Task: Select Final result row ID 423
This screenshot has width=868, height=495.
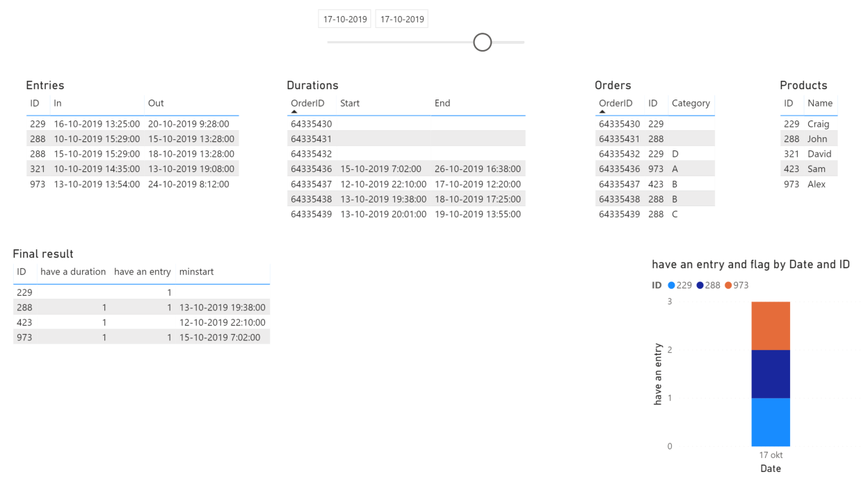Action: (x=141, y=322)
